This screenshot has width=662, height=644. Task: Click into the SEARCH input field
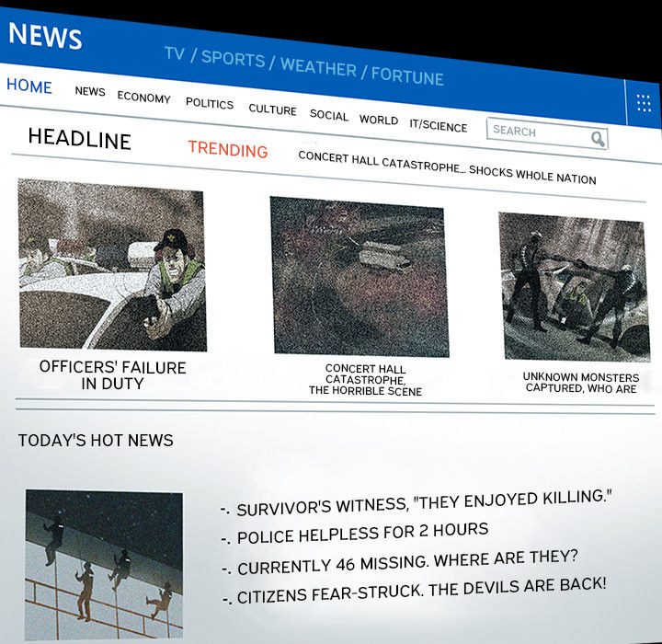[547, 133]
